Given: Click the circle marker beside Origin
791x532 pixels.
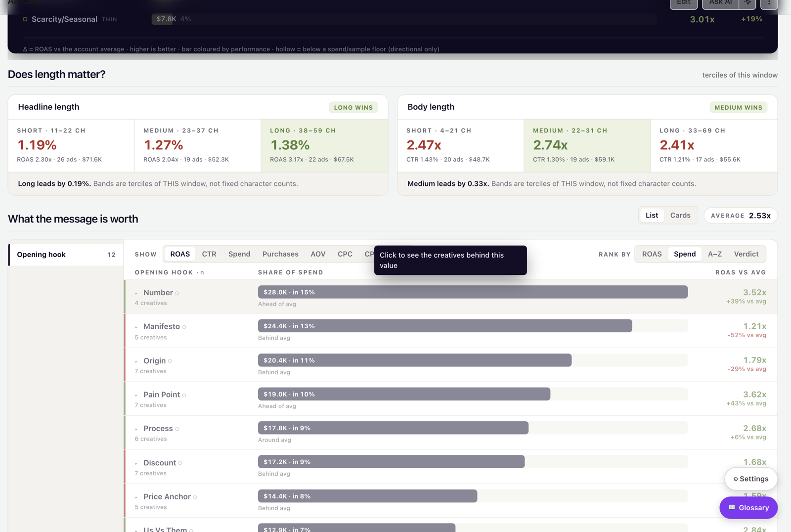Looking at the screenshot, I should pyautogui.click(x=170, y=361).
